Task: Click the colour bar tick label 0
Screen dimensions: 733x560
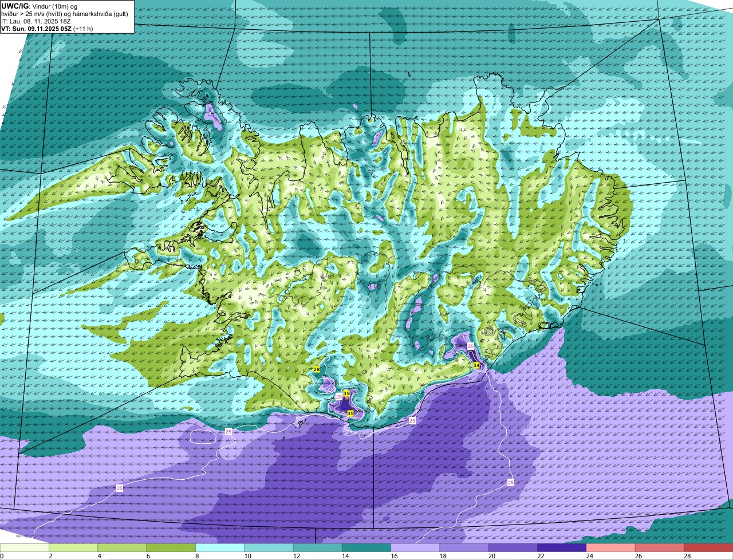Action: (2, 556)
